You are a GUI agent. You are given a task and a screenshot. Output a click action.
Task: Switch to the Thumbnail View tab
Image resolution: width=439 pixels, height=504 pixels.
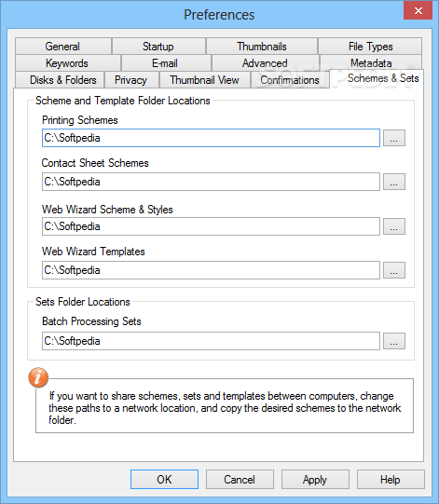205,80
